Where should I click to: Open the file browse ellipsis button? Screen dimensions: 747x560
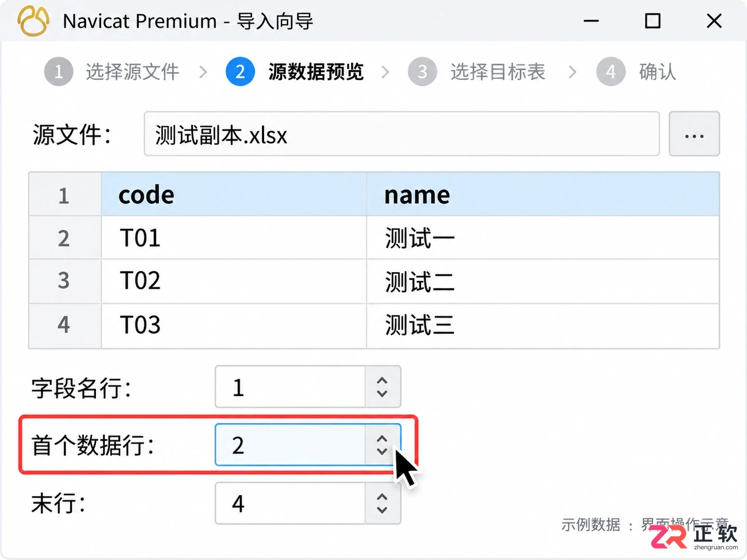[x=694, y=134]
